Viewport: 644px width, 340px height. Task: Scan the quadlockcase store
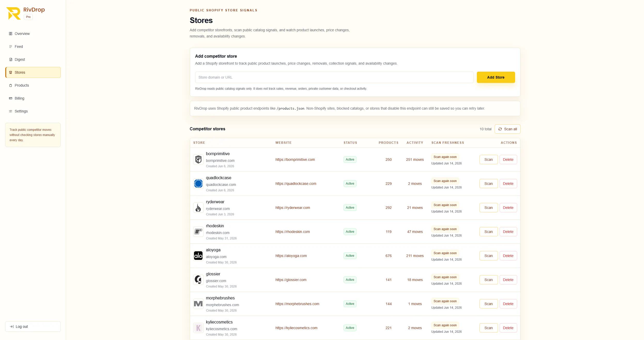(488, 184)
